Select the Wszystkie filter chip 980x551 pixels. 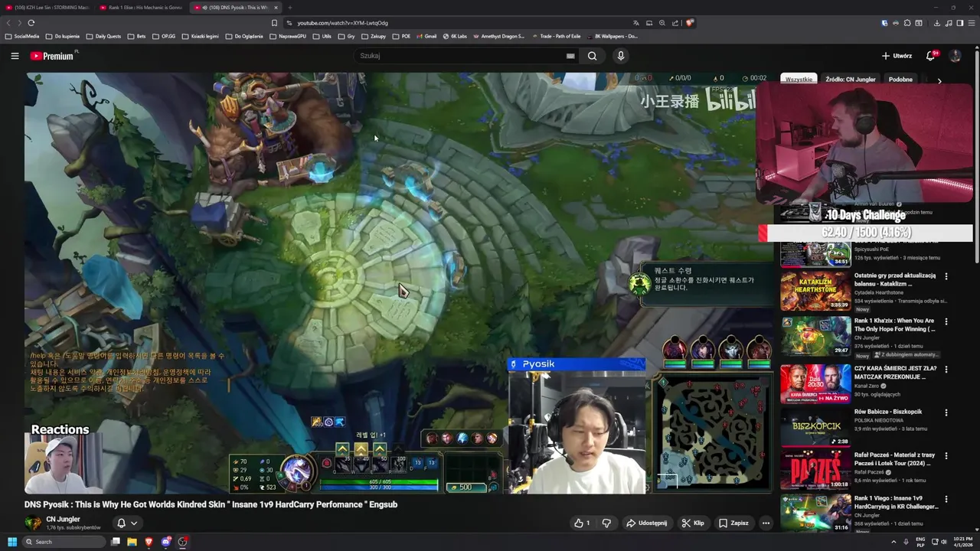(x=799, y=80)
